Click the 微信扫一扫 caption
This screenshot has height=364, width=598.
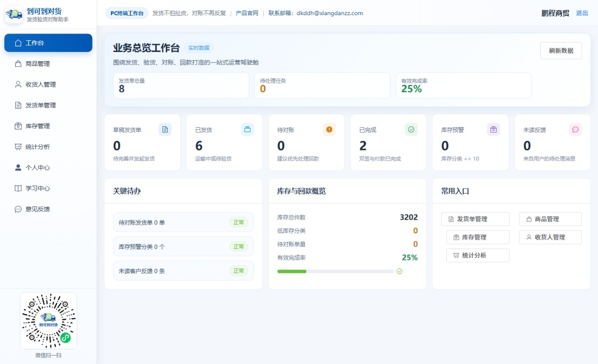click(x=48, y=355)
